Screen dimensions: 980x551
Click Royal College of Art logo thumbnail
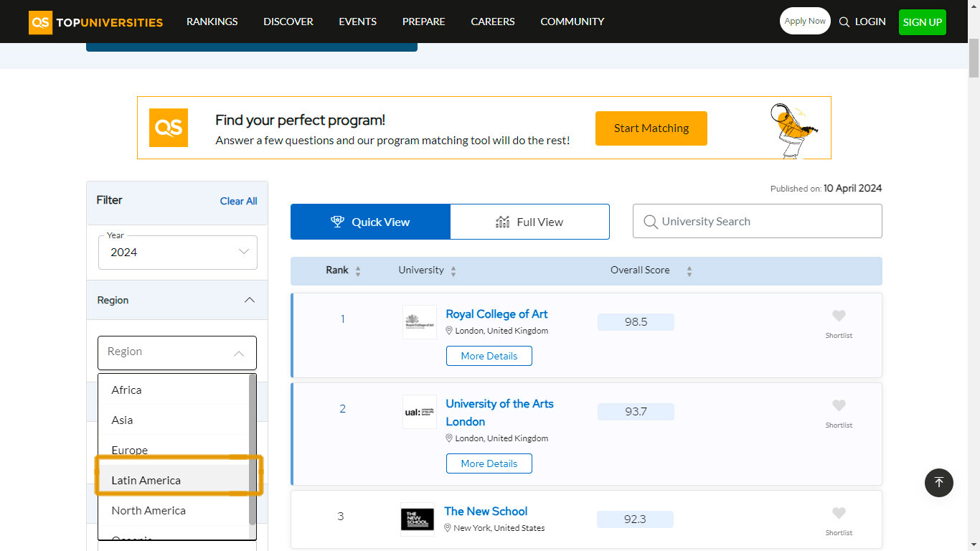click(420, 322)
